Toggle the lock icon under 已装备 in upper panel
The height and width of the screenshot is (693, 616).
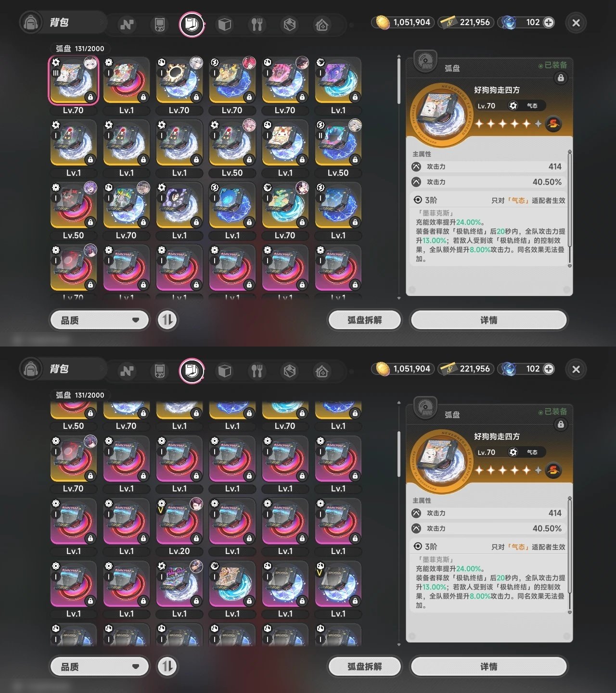(561, 78)
